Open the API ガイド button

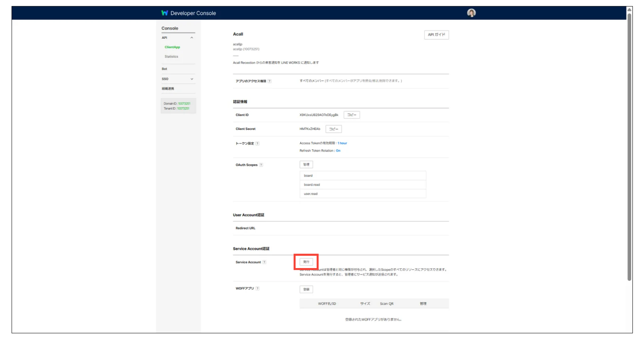436,35
